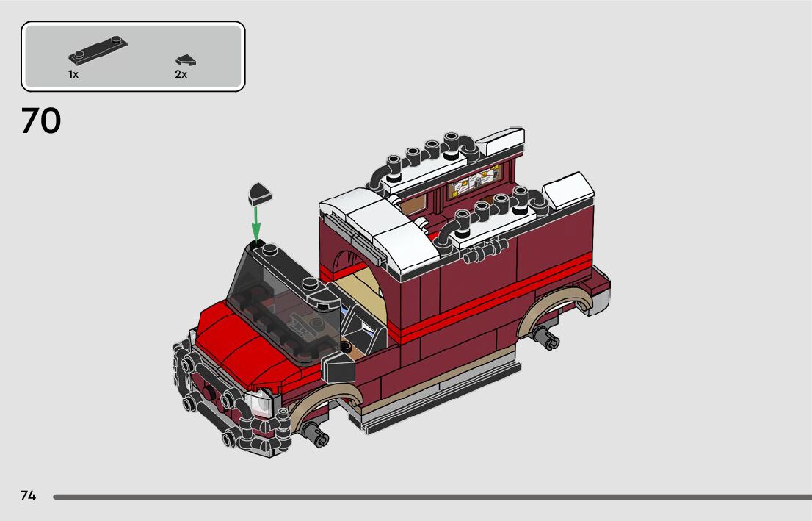Viewport: 812px width, 521px height.
Task: Click the bright red stripe on truck side
Action: pos(492,295)
